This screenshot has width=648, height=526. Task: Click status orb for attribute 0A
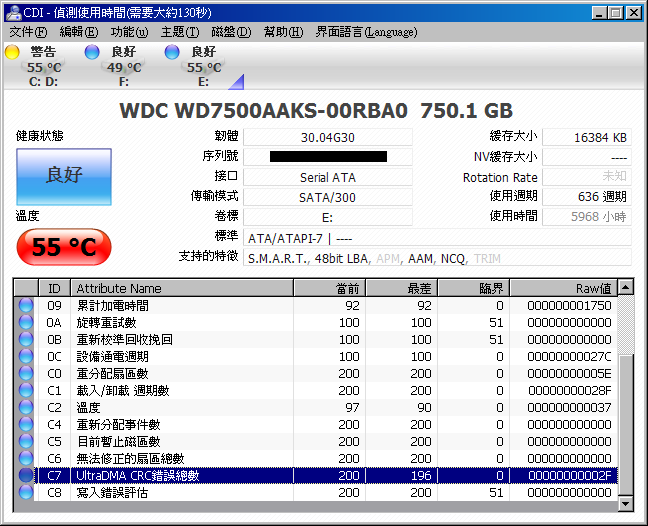coord(26,322)
